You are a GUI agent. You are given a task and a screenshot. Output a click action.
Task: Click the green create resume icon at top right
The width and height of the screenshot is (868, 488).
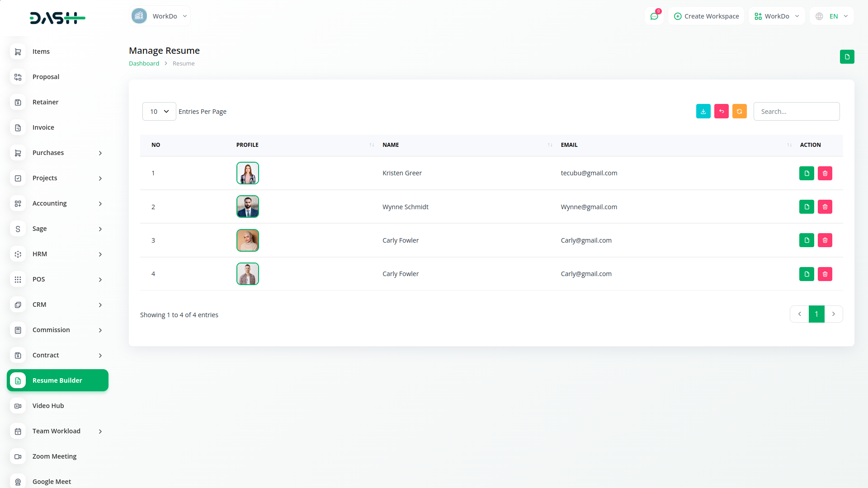[847, 57]
